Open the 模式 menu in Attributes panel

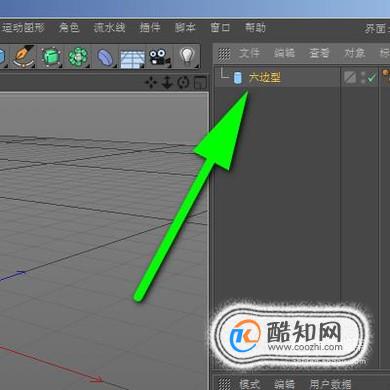(x=249, y=384)
